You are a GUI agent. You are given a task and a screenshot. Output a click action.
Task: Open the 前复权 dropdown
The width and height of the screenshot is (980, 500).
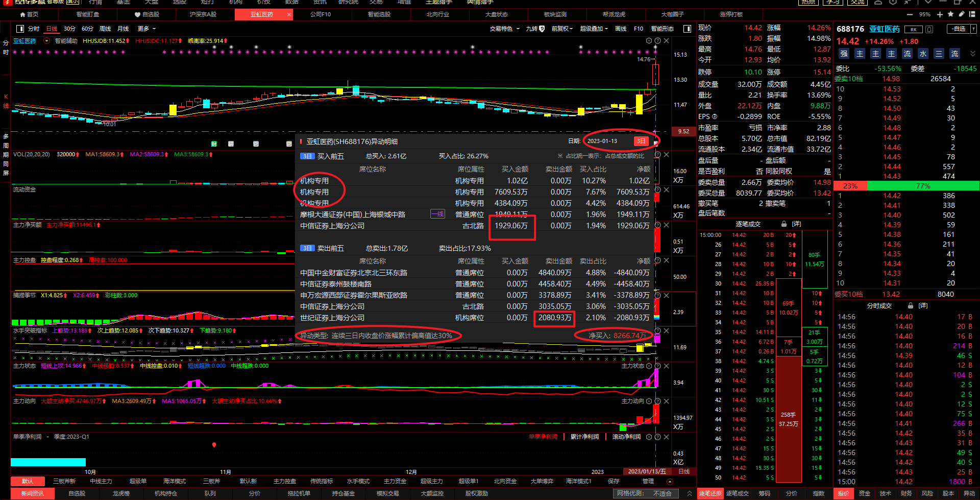(562, 29)
